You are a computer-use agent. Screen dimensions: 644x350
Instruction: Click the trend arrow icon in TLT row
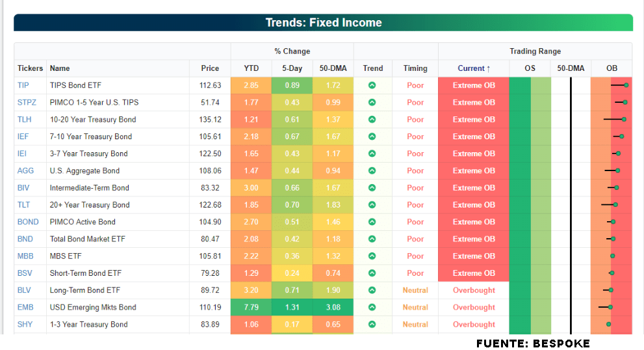[372, 205]
